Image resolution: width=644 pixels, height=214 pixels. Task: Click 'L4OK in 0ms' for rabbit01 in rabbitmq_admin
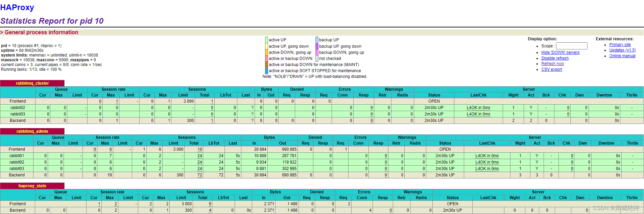487,156
